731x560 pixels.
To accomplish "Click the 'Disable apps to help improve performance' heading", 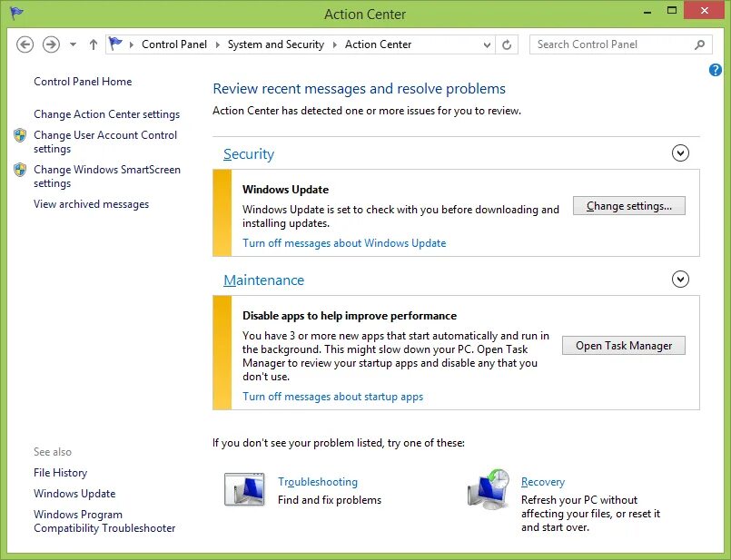I will point(350,316).
